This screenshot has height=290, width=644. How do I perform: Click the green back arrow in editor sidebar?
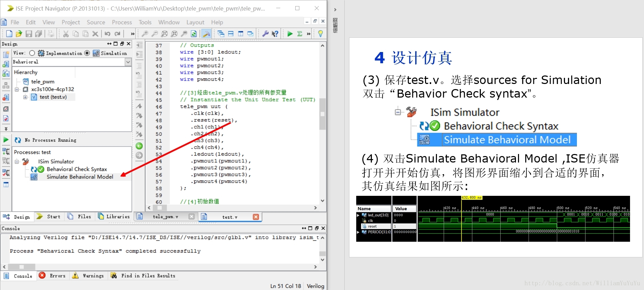point(139,146)
